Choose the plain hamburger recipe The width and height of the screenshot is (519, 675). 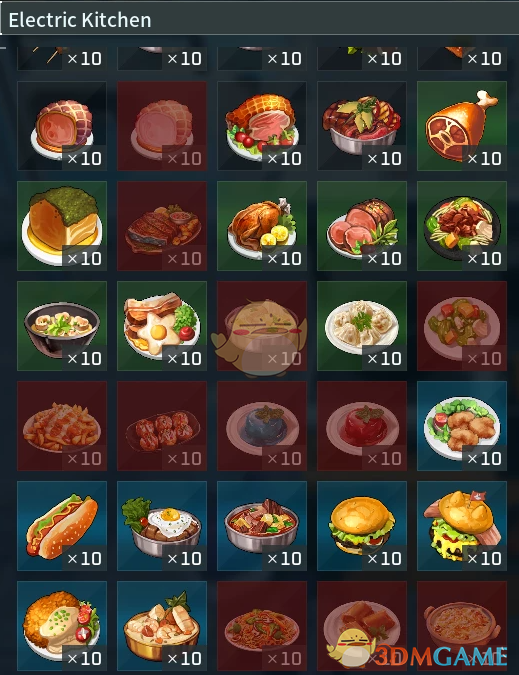(362, 526)
